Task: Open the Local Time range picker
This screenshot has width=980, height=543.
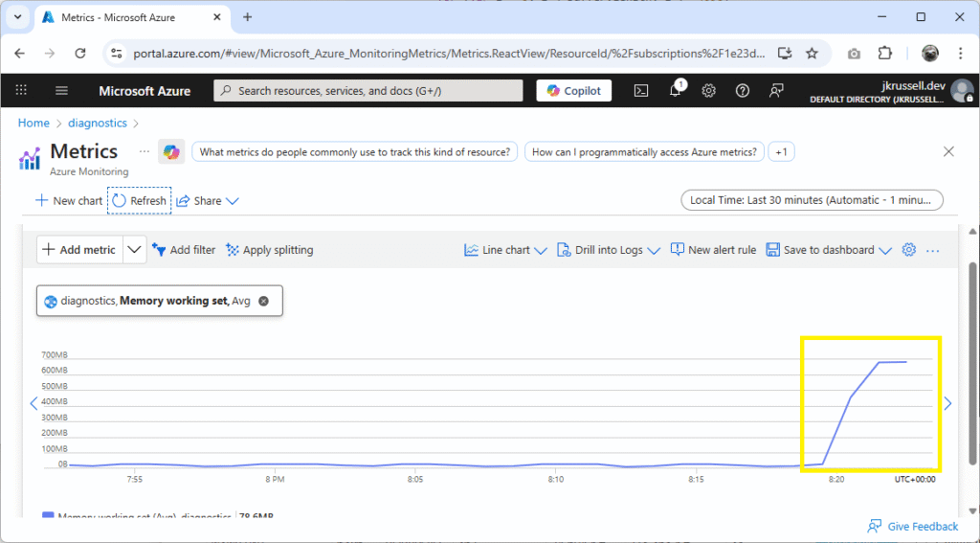Action: coord(812,200)
